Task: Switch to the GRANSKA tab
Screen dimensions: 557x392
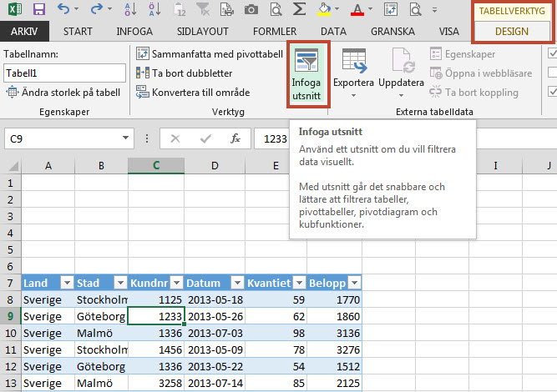Action: 392,31
